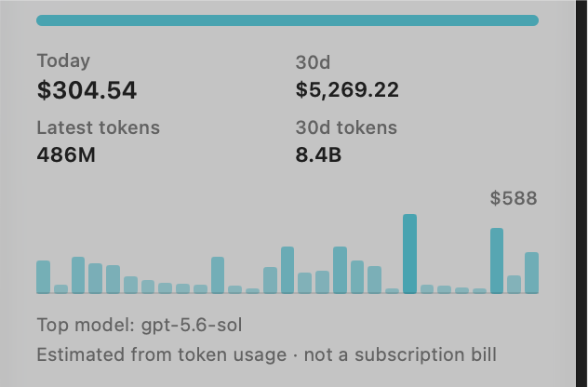
Task: Click the Today label
Action: coord(63,60)
